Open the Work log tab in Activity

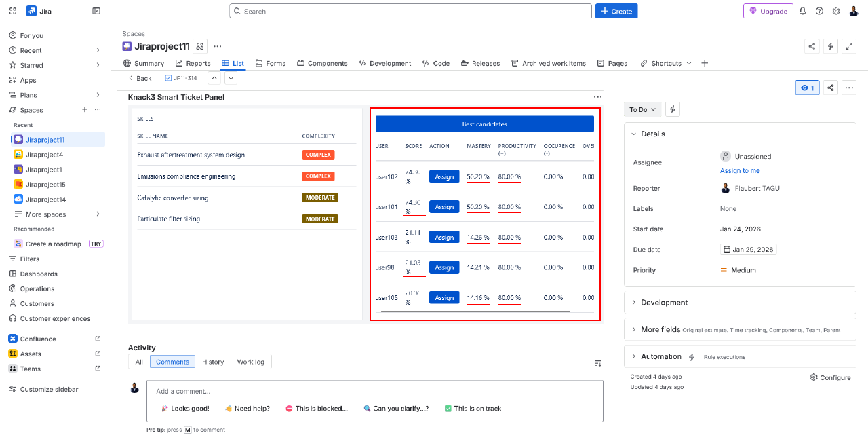[x=250, y=362]
